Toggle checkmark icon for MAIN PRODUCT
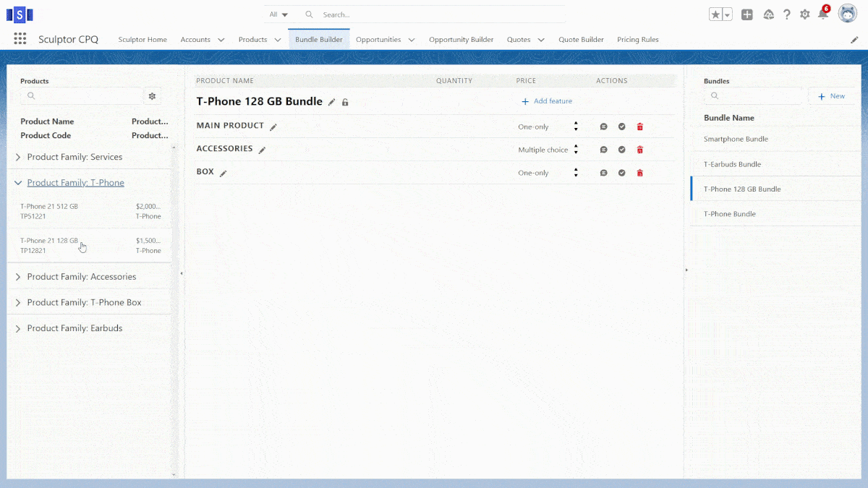 coord(621,127)
